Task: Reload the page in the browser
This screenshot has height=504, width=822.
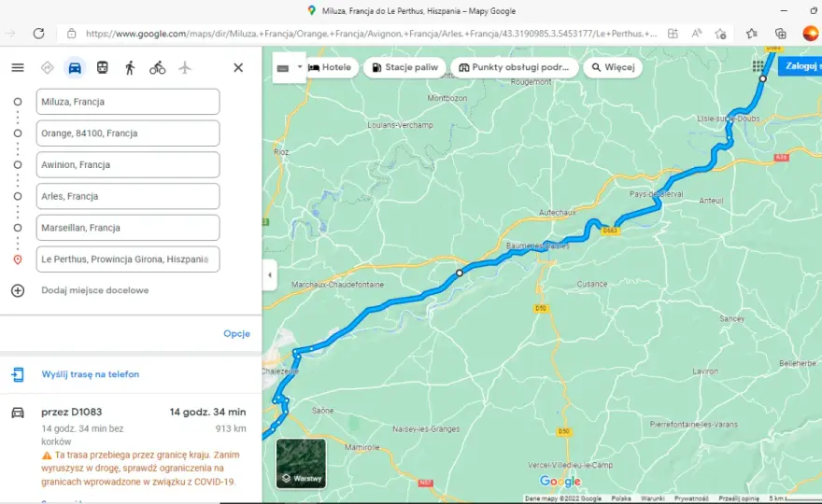Action: (x=39, y=34)
